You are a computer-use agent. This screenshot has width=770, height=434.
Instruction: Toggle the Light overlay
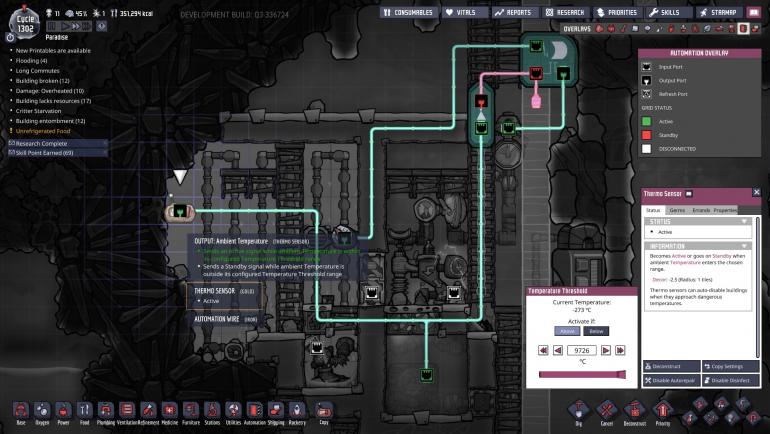point(647,29)
